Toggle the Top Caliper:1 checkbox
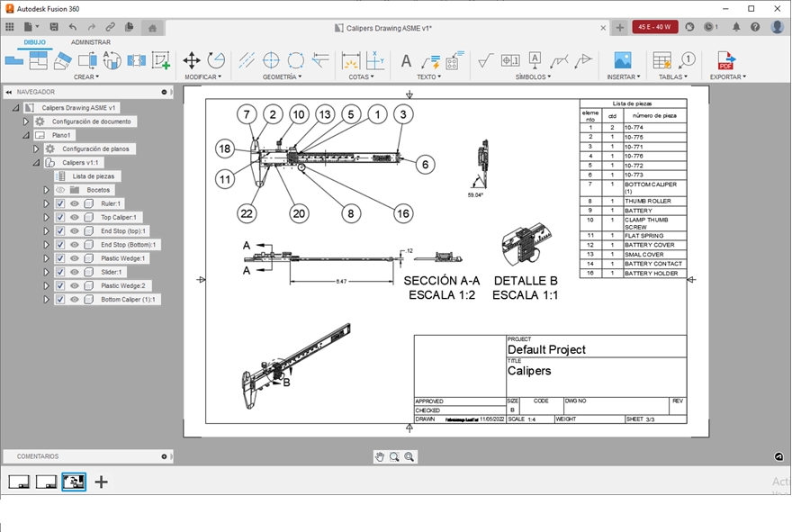Screen dimensions: 792x532 coord(60,217)
